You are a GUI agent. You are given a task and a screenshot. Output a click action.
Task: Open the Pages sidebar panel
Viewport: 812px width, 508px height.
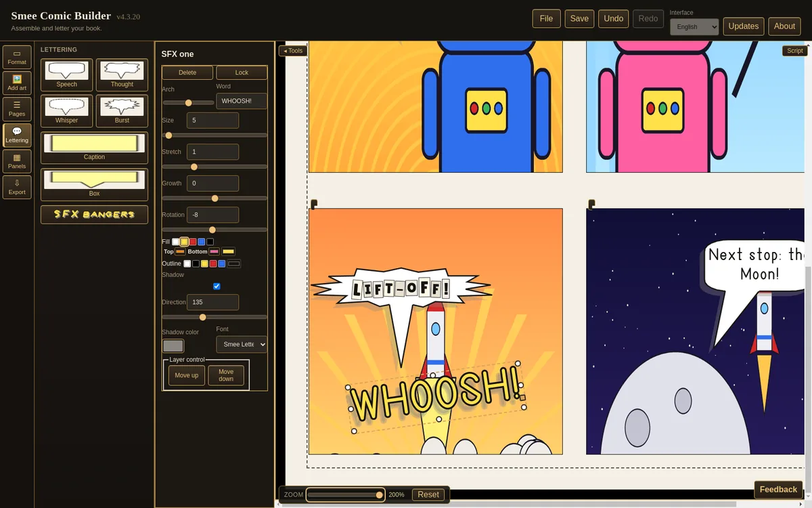point(17,109)
